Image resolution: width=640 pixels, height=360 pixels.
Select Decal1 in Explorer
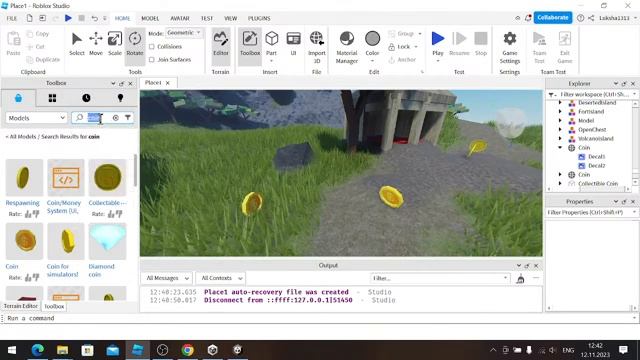[x=596, y=156]
